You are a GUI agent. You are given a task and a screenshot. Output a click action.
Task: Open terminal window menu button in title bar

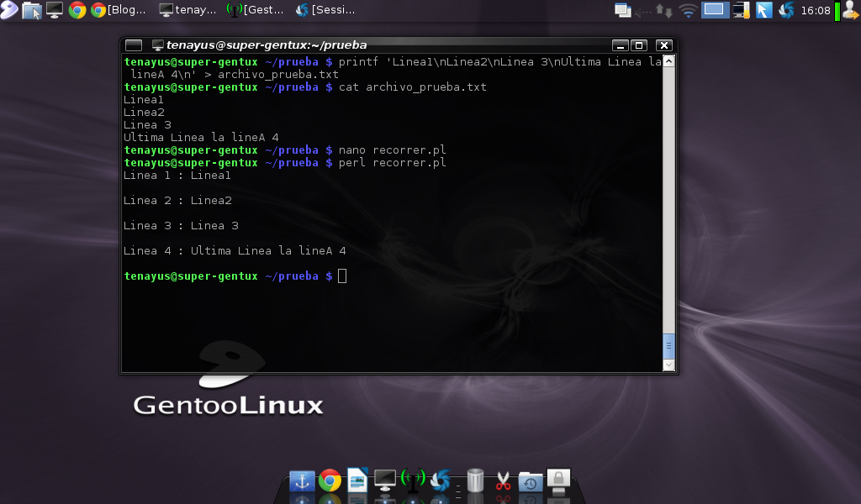coord(134,45)
